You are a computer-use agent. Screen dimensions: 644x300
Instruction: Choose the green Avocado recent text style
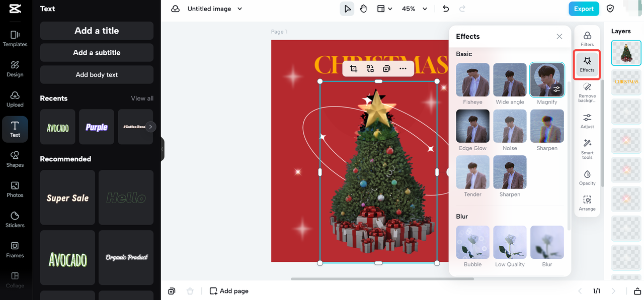[58, 127]
